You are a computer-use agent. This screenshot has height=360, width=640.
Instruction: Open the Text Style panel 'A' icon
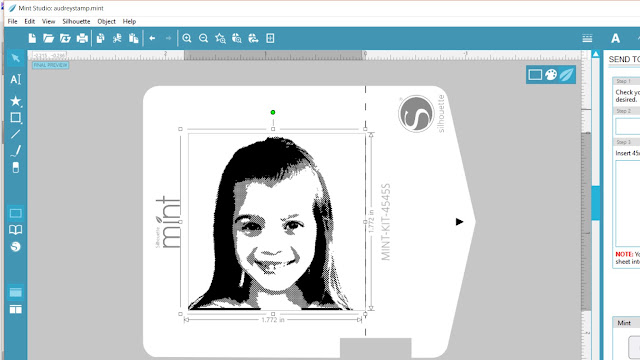coord(616,38)
